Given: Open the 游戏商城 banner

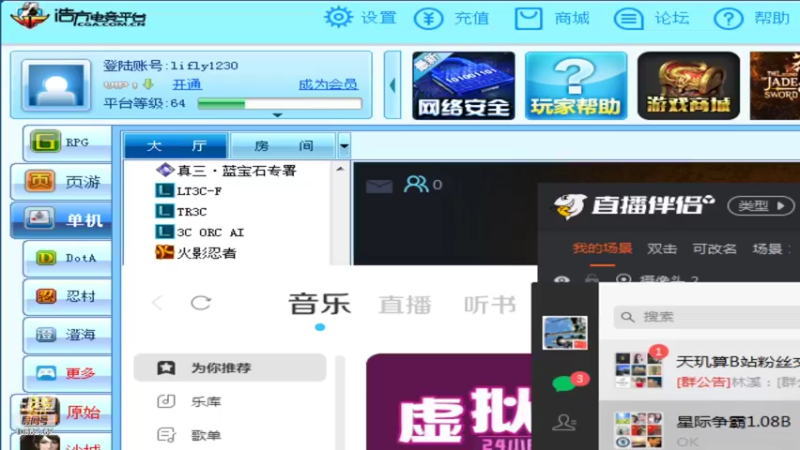Looking at the screenshot, I should pyautogui.click(x=688, y=86).
